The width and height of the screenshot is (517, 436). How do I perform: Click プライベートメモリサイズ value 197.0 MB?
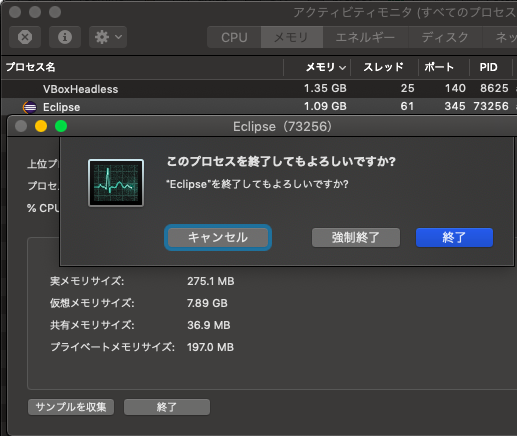pyautogui.click(x=210, y=347)
